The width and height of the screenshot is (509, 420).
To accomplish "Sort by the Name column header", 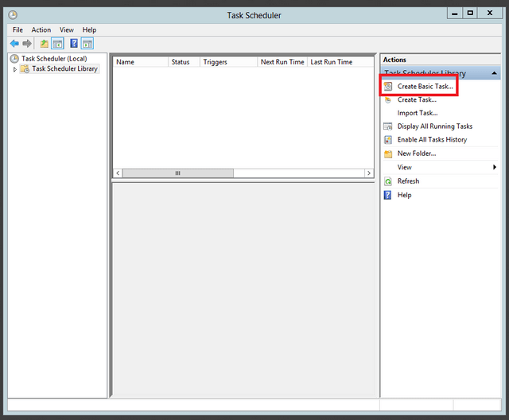I will point(141,62).
